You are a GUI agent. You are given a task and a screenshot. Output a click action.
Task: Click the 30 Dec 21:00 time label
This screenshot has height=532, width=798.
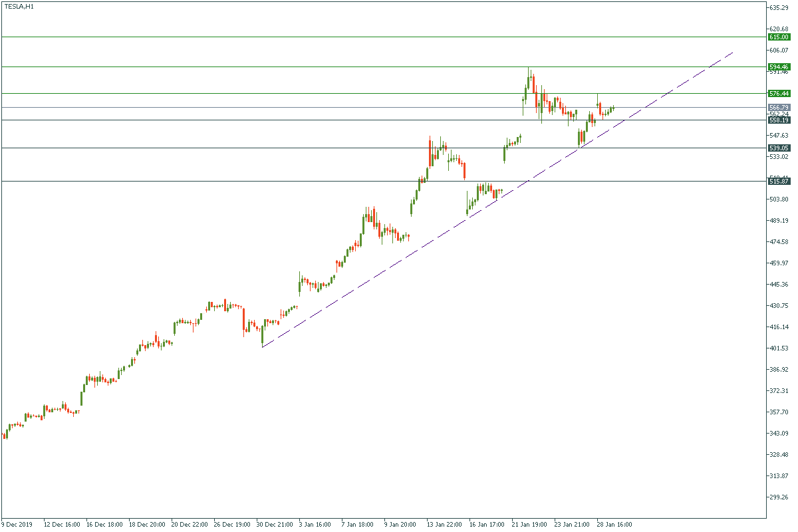[275, 524]
